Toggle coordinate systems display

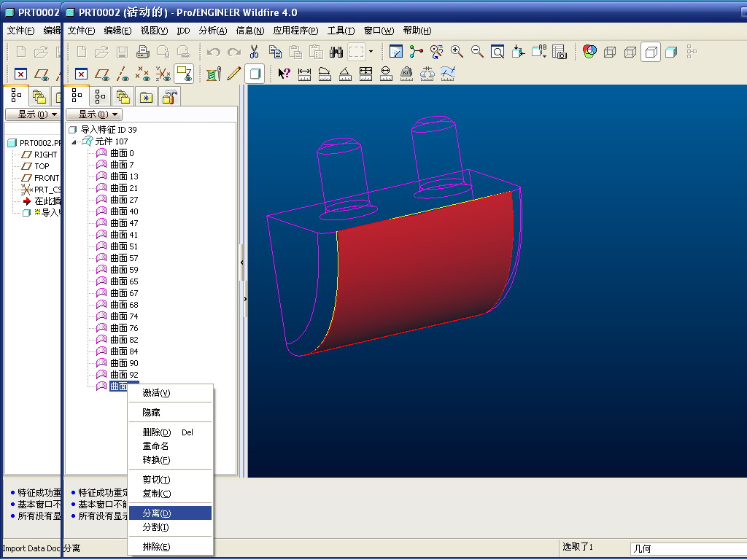[163, 74]
